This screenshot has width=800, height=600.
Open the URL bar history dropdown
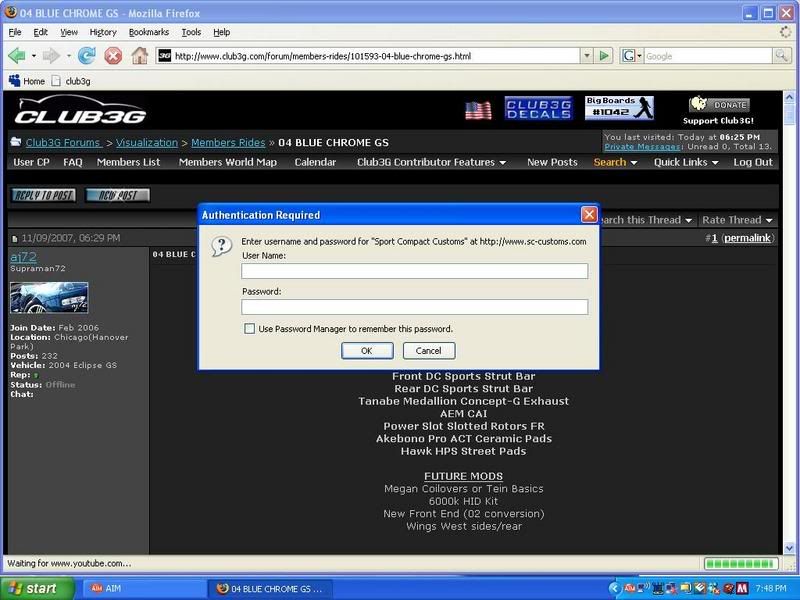point(587,56)
